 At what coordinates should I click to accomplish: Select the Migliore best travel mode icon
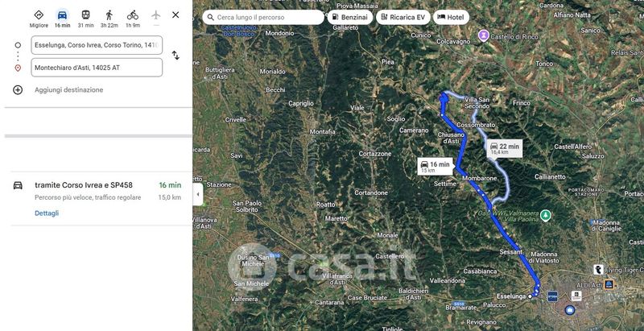(39, 15)
